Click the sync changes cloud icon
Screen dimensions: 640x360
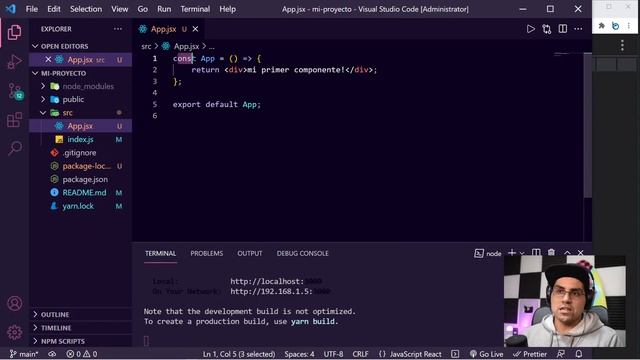coord(52,354)
